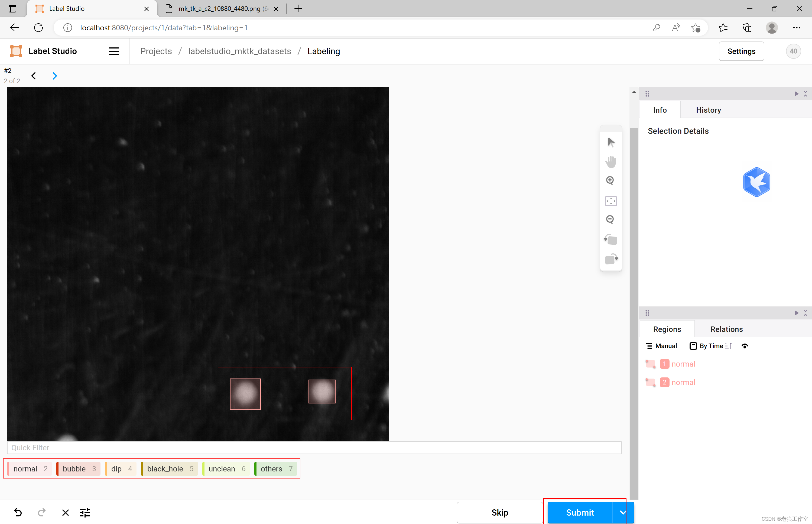Click the zoom out magnifier icon
Image resolution: width=812 pixels, height=524 pixels.
tap(610, 220)
